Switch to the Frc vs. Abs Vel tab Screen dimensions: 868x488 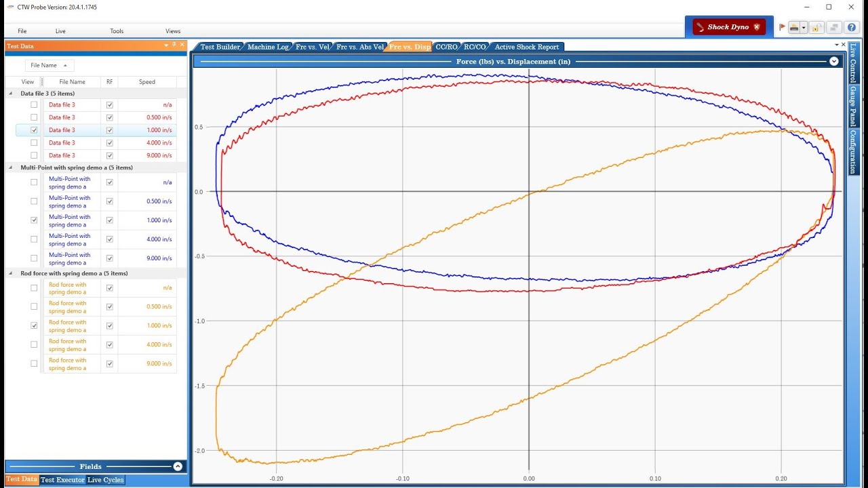pos(359,47)
